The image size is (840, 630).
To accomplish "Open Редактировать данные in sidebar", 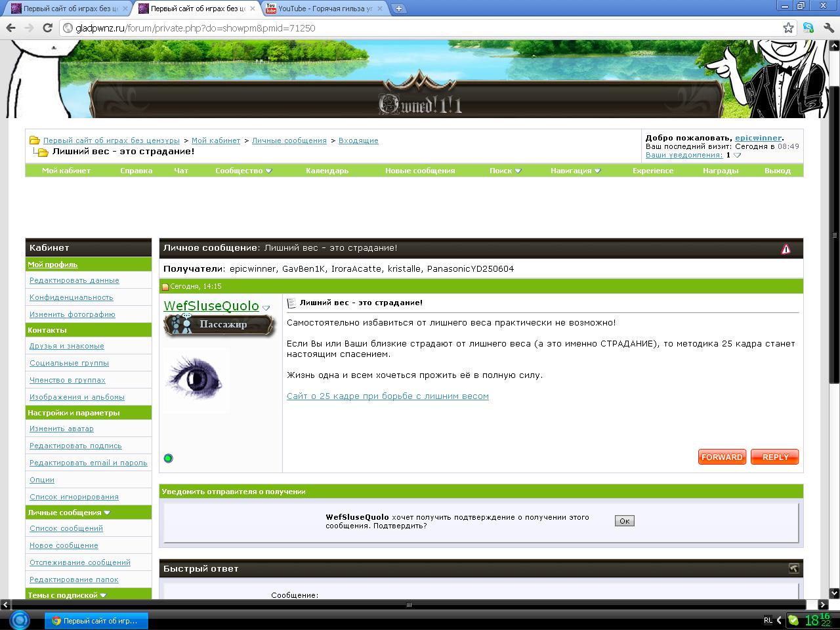I will [74, 280].
